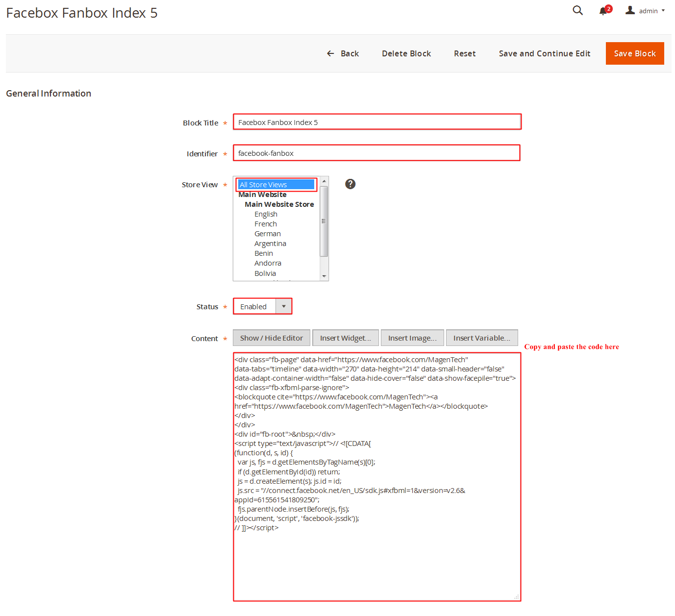675x616 pixels.
Task: Open the search magnifier icon
Action: [578, 10]
